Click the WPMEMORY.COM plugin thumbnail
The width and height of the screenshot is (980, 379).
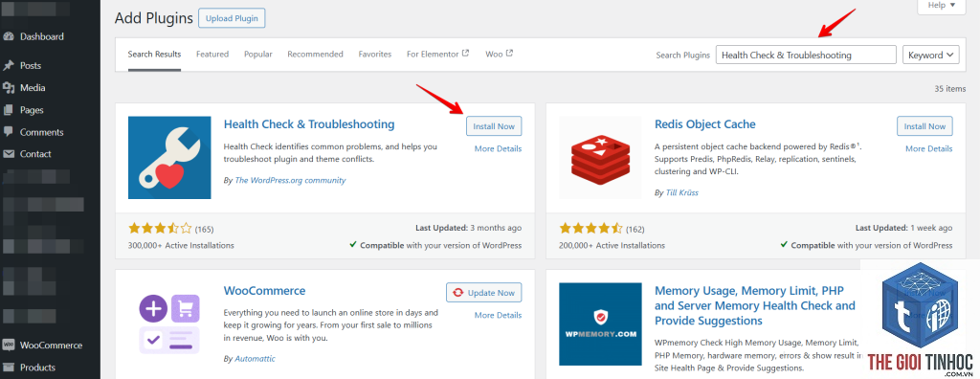coord(600,323)
